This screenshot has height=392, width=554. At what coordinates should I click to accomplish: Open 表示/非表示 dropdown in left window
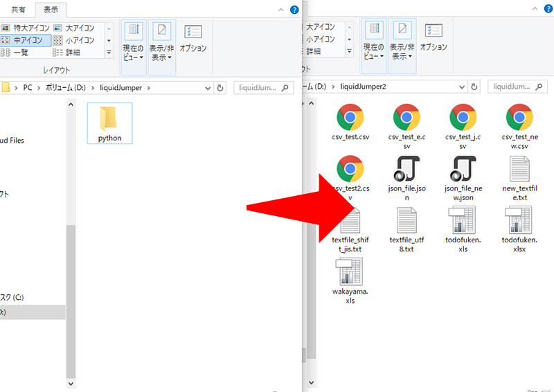tap(162, 47)
